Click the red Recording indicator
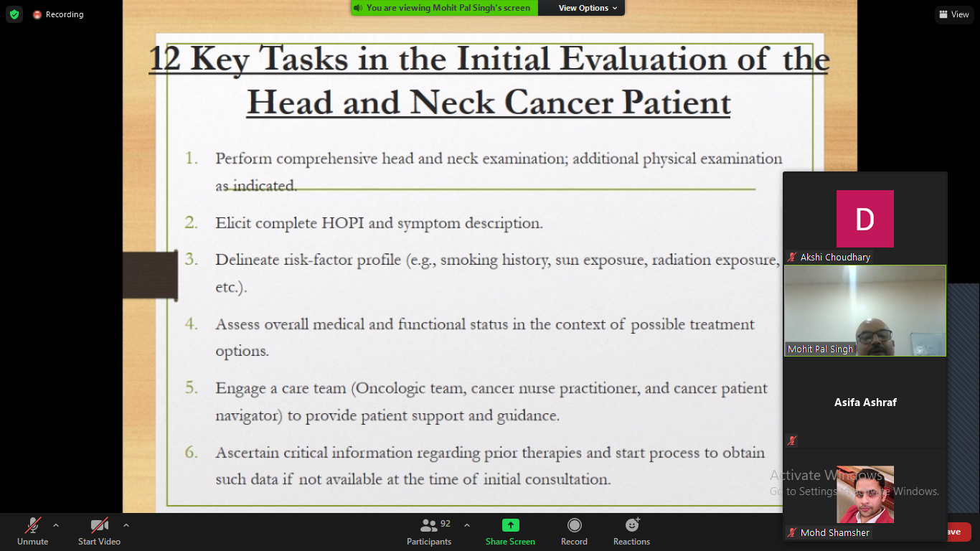This screenshot has height=551, width=980. click(x=58, y=14)
